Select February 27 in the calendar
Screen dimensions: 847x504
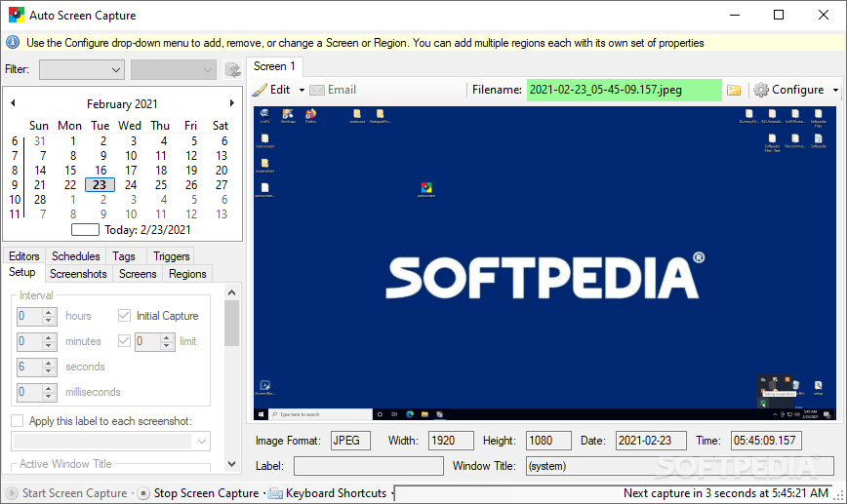(222, 184)
